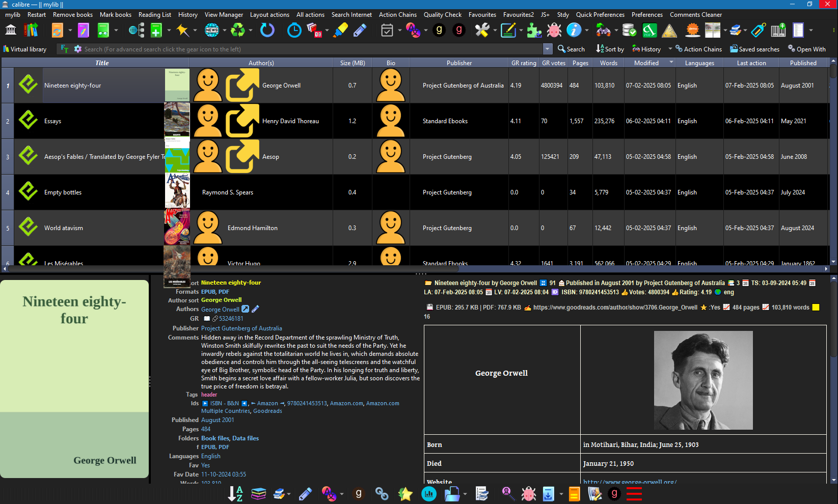Click the calendar checkmark icon
Viewport: 838px width, 504px height.
point(387,31)
